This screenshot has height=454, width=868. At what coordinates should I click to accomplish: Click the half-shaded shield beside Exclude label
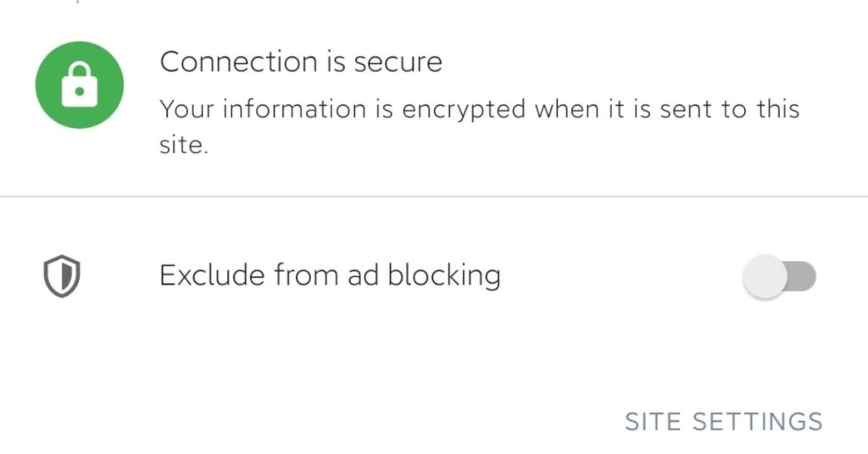click(x=62, y=276)
